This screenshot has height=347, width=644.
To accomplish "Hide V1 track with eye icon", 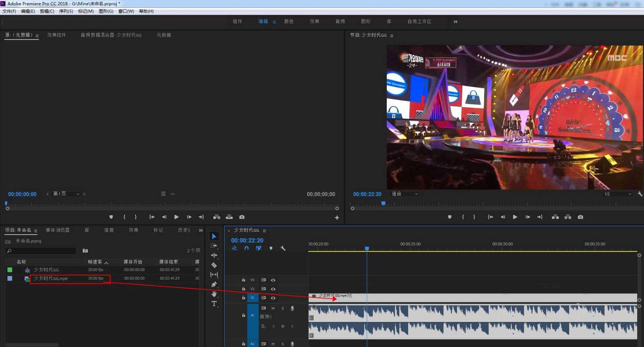I will [273, 298].
